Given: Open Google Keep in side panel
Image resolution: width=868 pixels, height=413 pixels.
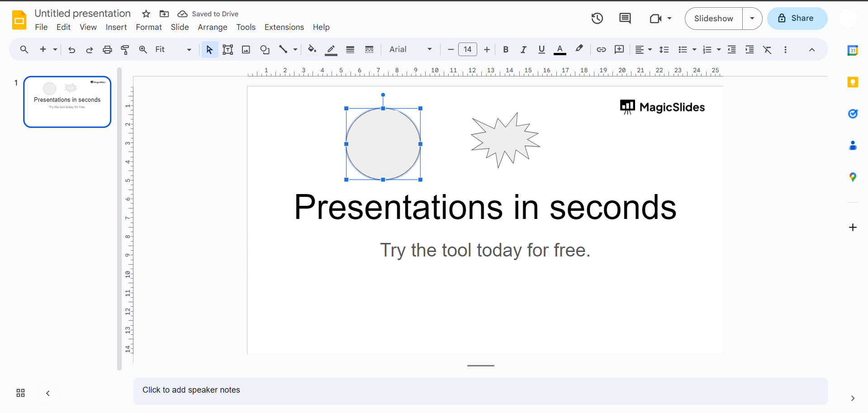Looking at the screenshot, I should tap(853, 82).
